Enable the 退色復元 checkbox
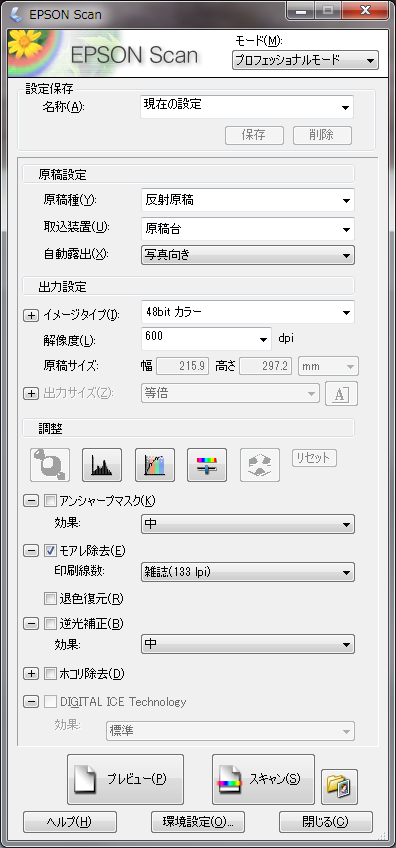396x848 pixels. 50,598
